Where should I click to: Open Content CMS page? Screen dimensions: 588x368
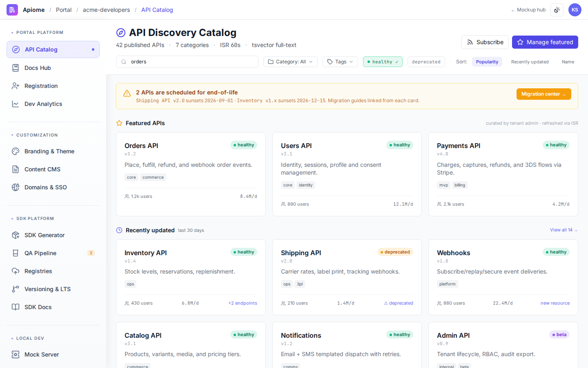coord(53,169)
